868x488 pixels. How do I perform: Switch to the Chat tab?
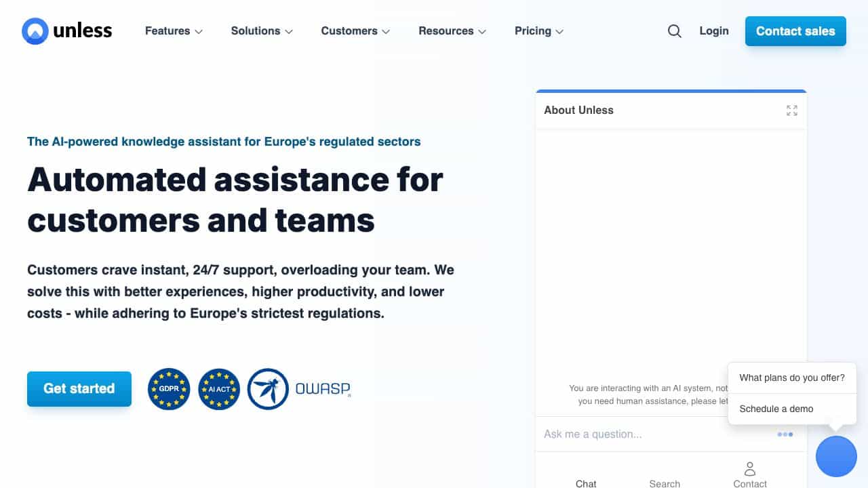pos(586,483)
